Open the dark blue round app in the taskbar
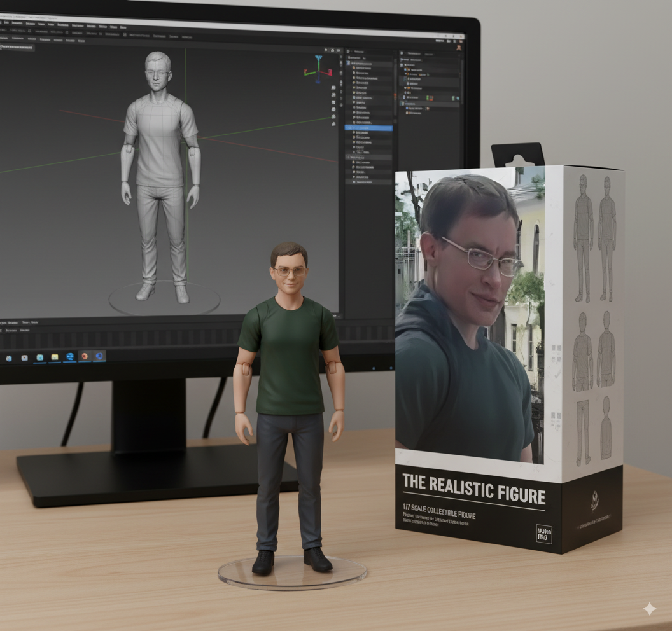The height and width of the screenshot is (631, 672). tap(99, 356)
